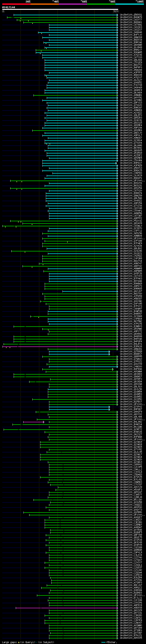Click the UniRef100_B4HTQ6 hit label
The image size is (146, 644).
(131, 339)
